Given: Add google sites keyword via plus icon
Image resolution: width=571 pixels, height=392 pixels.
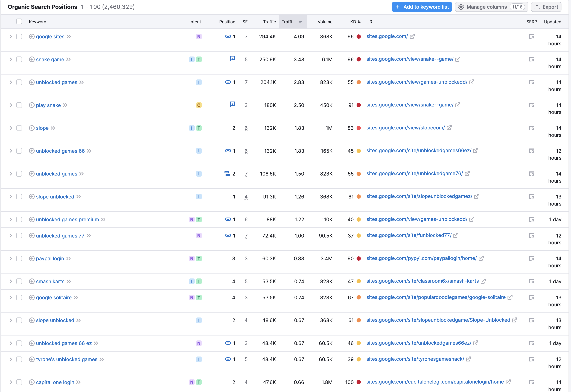Looking at the screenshot, I should click(x=32, y=37).
